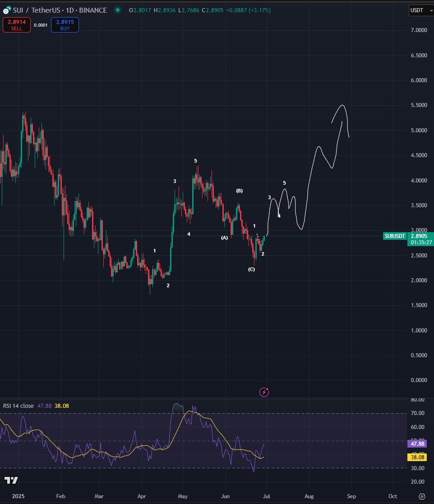Click the green market status dot
Image resolution: width=434 pixels, height=504 pixels.
[118, 10]
